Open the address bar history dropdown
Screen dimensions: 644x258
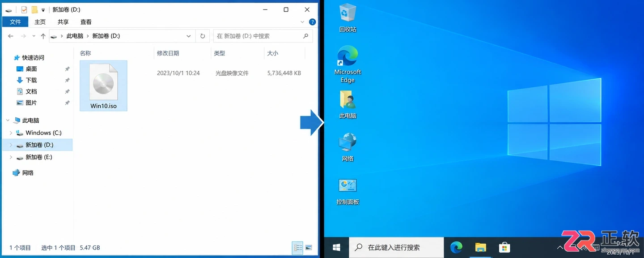tap(189, 36)
